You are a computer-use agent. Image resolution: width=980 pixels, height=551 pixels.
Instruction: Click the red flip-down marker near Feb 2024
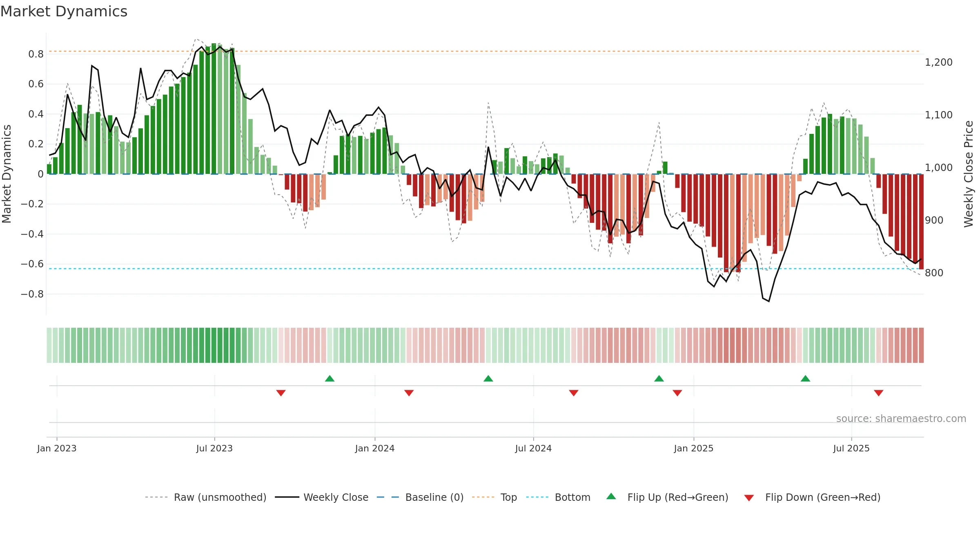[x=409, y=393]
